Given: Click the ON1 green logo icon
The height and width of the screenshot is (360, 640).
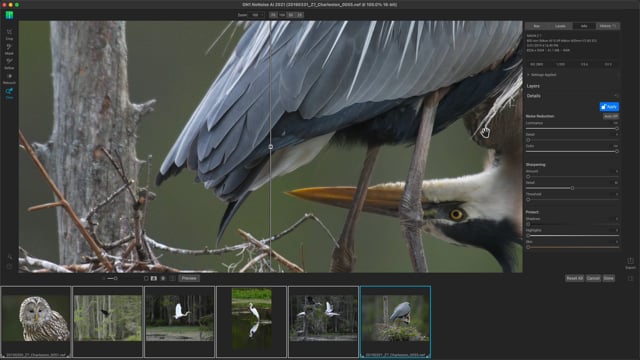Looking at the screenshot, I should (x=9, y=15).
